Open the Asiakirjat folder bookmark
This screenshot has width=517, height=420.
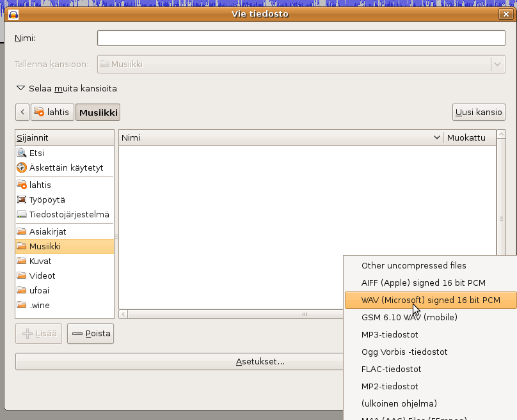(x=47, y=231)
